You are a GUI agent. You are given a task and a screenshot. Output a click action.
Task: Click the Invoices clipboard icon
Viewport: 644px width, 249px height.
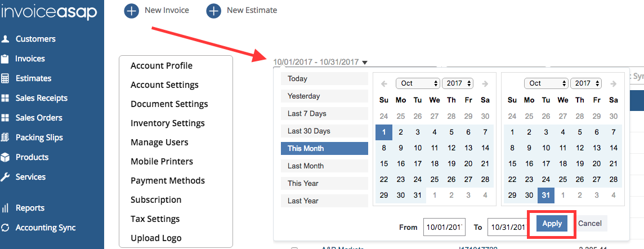pyautogui.click(x=6, y=59)
